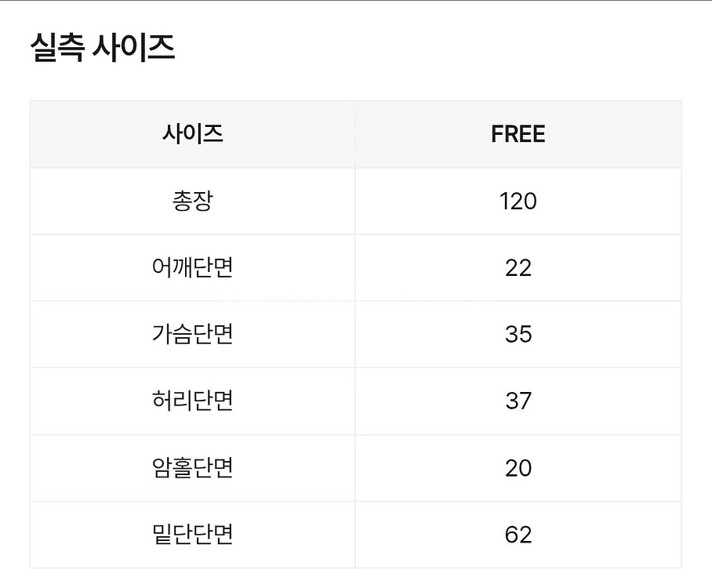712x588 pixels.
Task: Click the 어깨단면 value 22
Action: (518, 268)
